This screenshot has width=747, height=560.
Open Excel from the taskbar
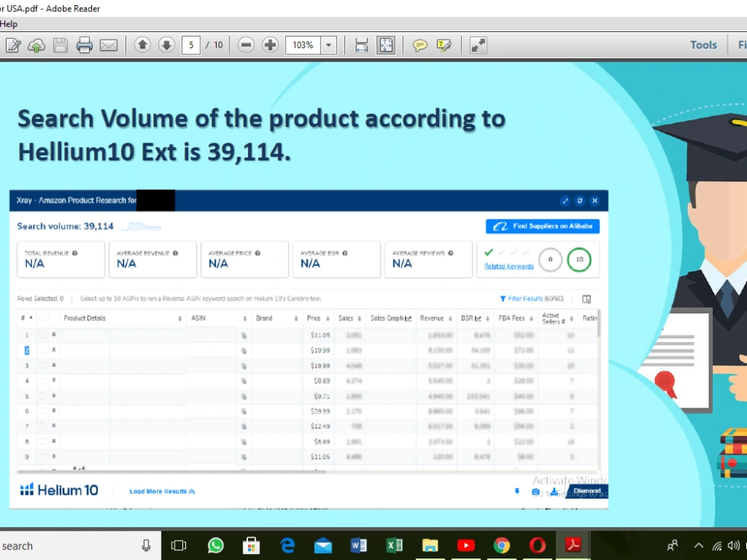pyautogui.click(x=394, y=545)
